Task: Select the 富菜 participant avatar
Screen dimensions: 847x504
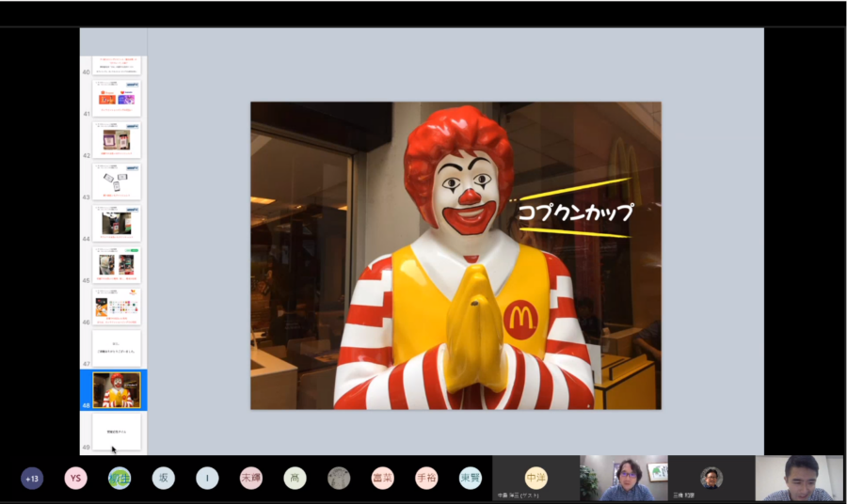Action: (x=382, y=478)
